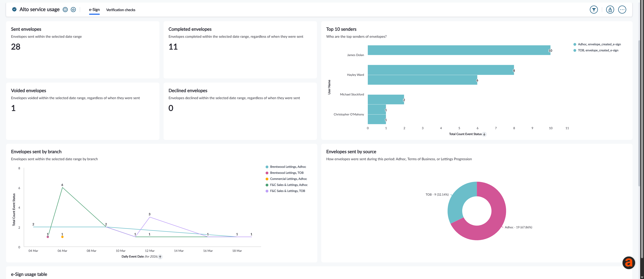Switch to the e-Sign tab
This screenshot has height=279, width=644.
pyautogui.click(x=94, y=10)
